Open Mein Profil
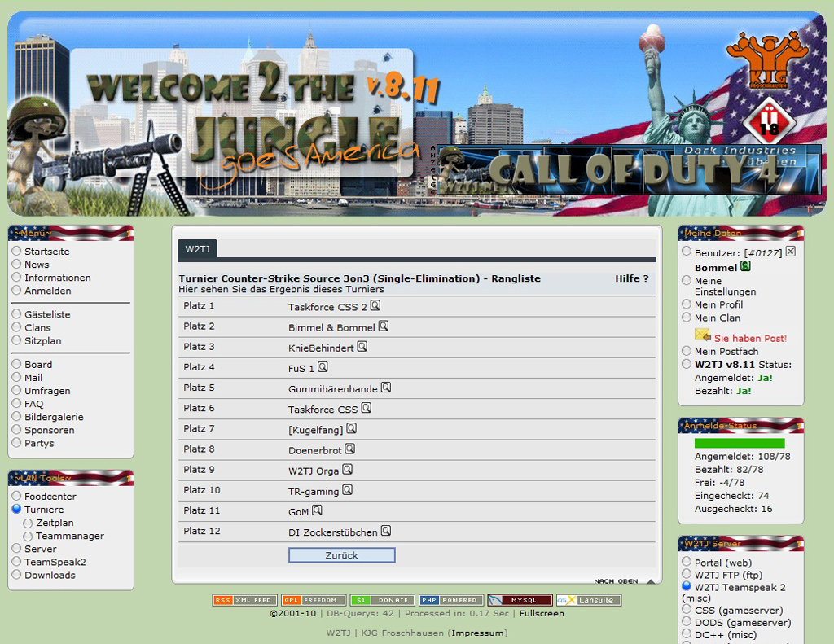The image size is (834, 644). tap(718, 304)
